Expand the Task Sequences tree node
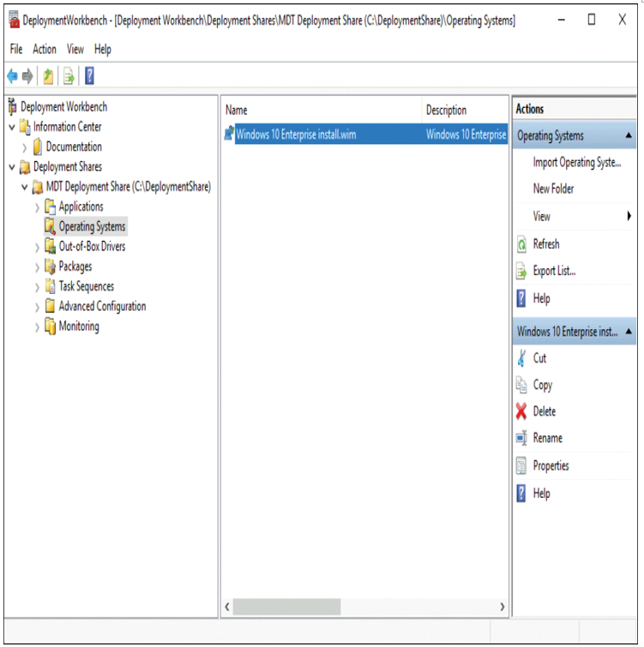The image size is (644, 647). tap(37, 287)
